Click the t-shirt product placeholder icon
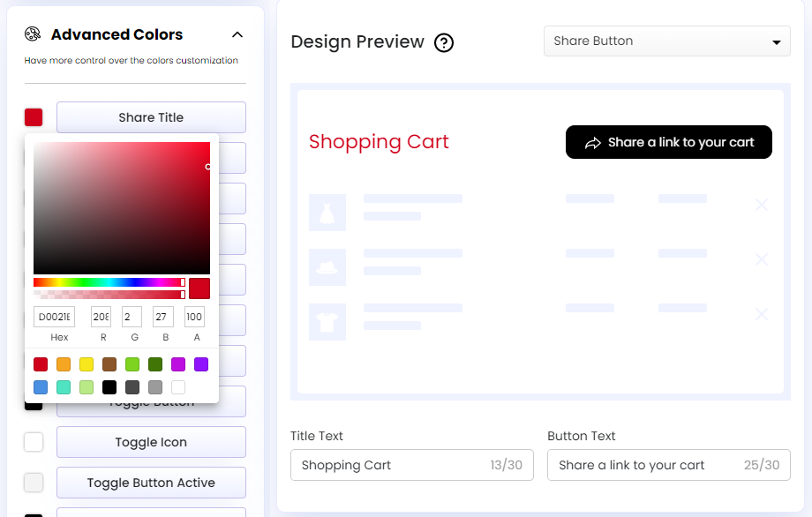 point(327,322)
